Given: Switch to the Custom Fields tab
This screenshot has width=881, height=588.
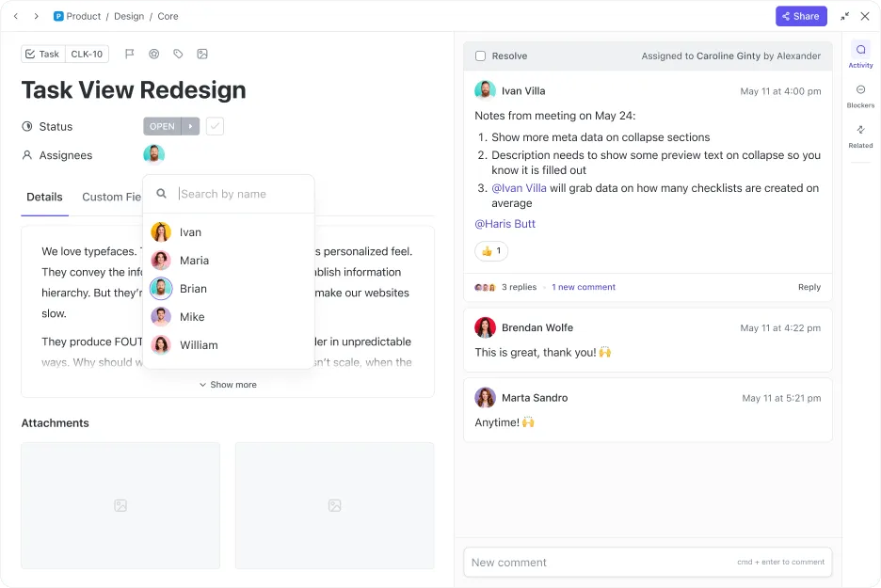Looking at the screenshot, I should tap(112, 198).
